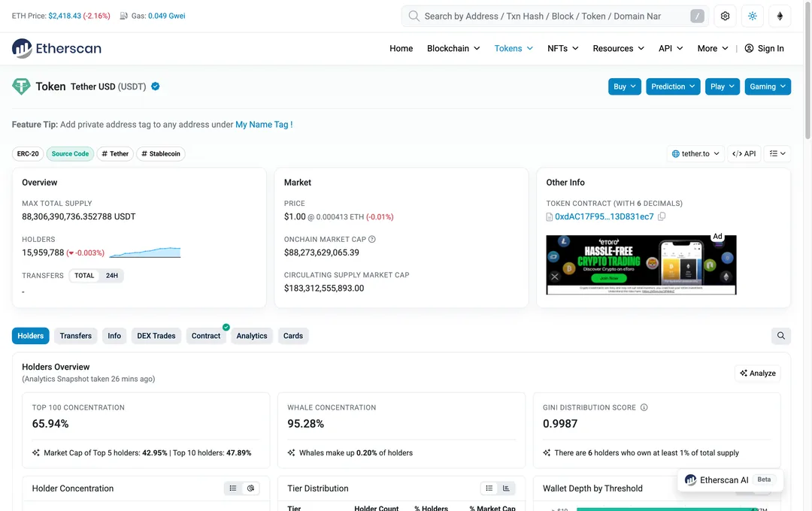Click the ETH price value $2,418.43
The width and height of the screenshot is (812, 511).
click(65, 16)
